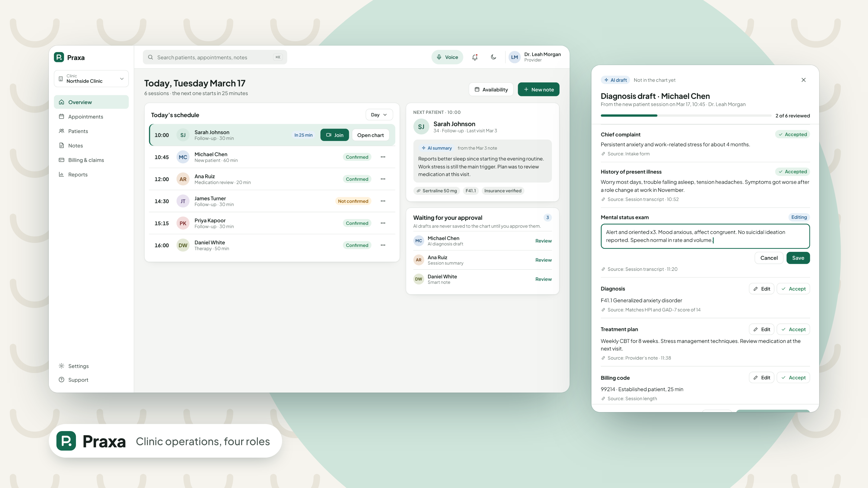Screen dimensions: 868x488
Task: Open Billing & claims section
Action: pyautogui.click(x=91, y=160)
